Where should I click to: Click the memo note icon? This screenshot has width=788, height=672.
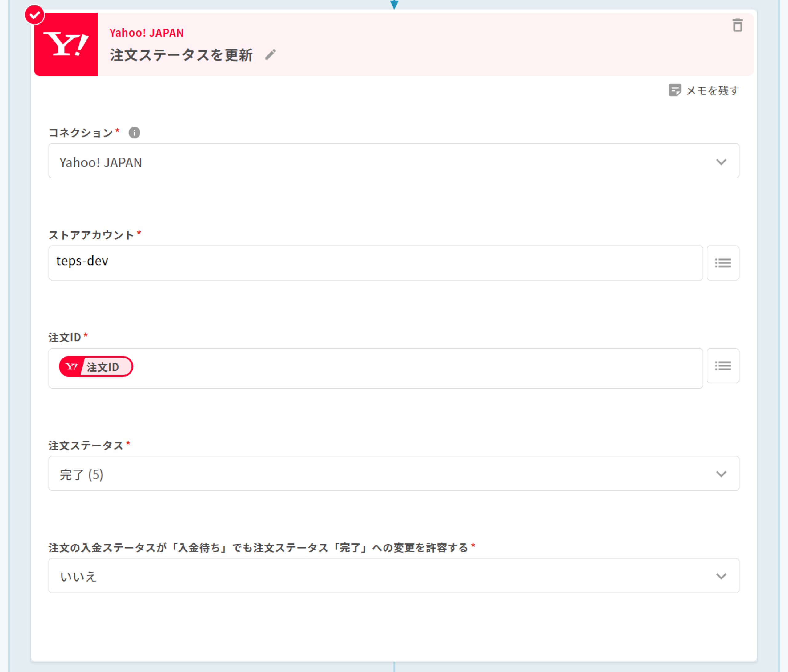[x=674, y=90]
